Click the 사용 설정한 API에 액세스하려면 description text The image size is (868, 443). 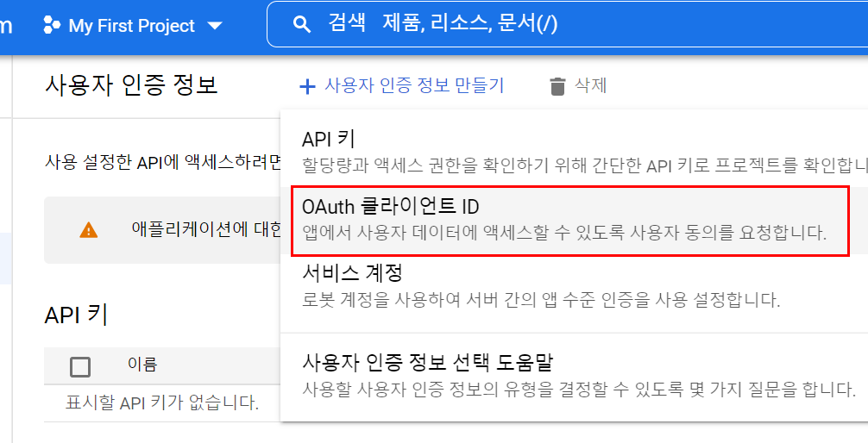point(163,163)
